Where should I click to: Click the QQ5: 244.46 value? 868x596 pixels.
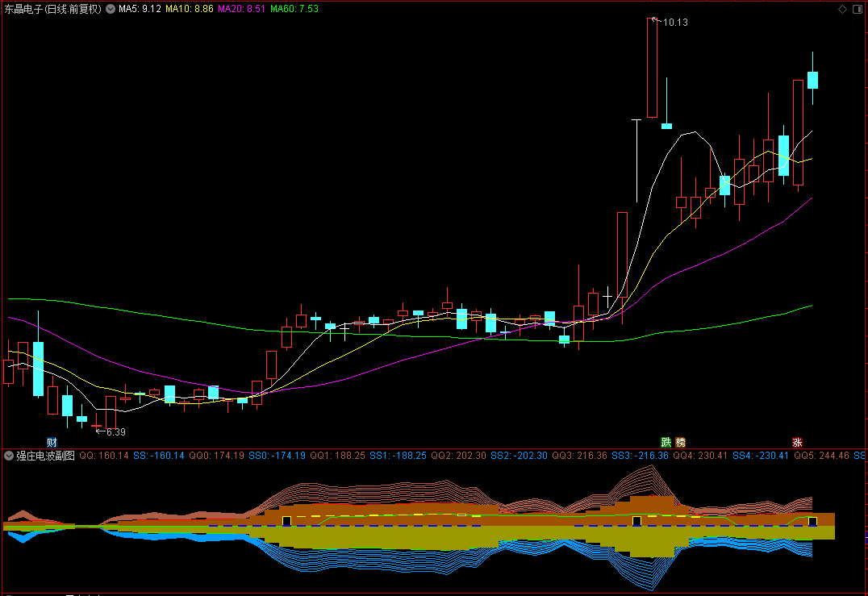coord(821,456)
